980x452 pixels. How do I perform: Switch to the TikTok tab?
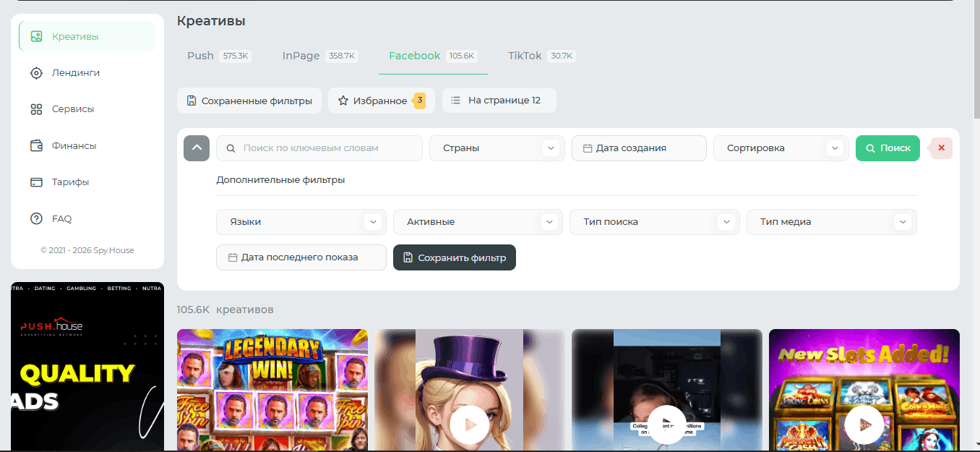525,56
